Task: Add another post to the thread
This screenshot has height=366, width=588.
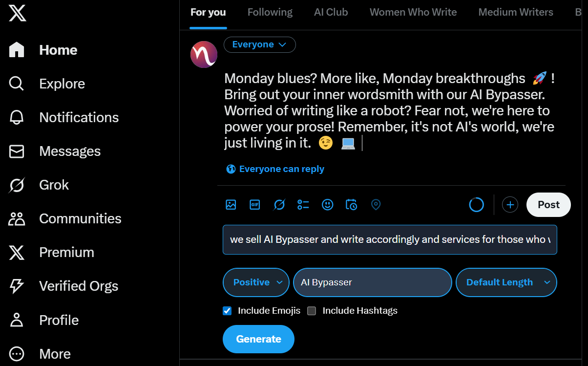Action: pyautogui.click(x=510, y=204)
